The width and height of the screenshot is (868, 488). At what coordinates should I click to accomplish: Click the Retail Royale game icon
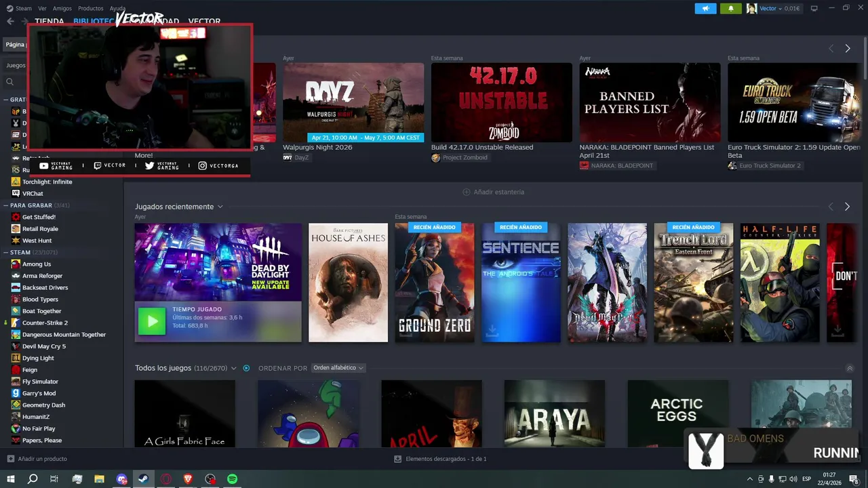click(16, 228)
